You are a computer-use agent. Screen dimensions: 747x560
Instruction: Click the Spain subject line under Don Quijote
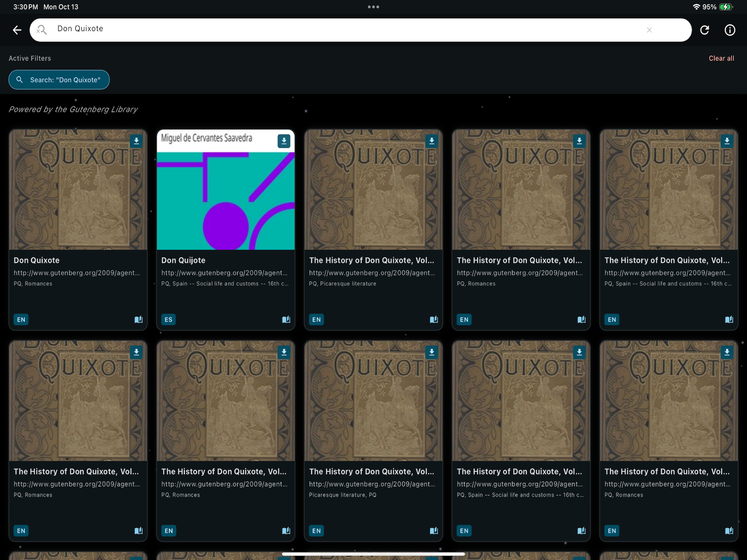click(225, 284)
